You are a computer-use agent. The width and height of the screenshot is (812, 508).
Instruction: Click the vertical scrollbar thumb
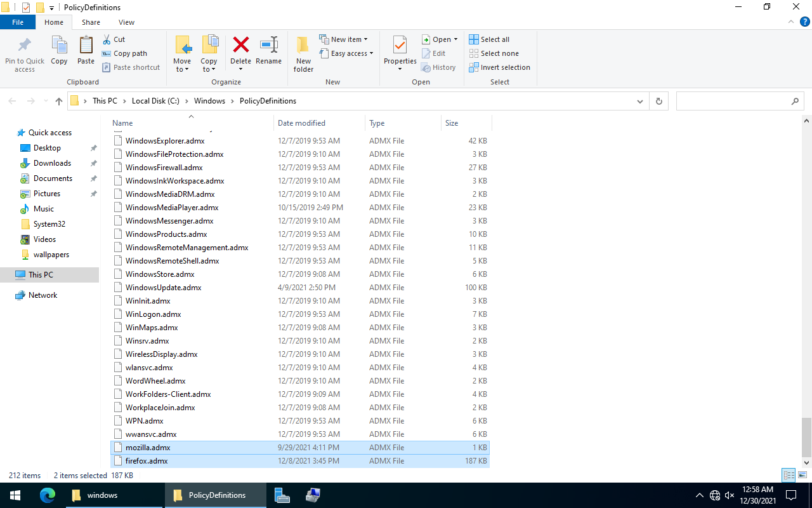806,436
